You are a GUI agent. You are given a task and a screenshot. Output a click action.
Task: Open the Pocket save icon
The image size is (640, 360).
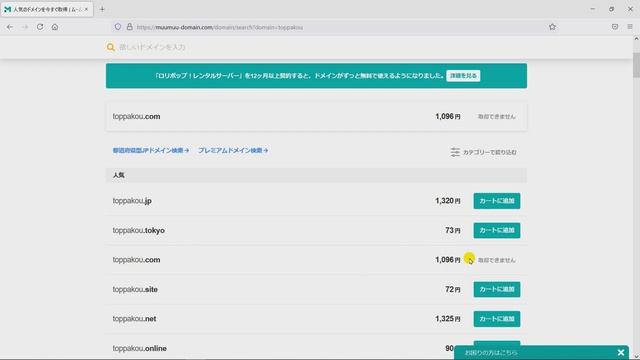615,27
